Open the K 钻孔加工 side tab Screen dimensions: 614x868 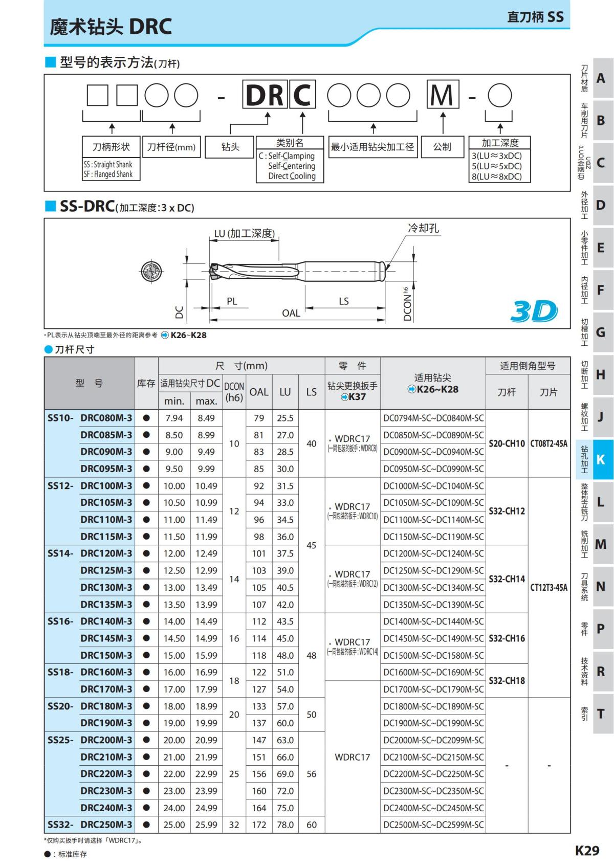(595, 459)
